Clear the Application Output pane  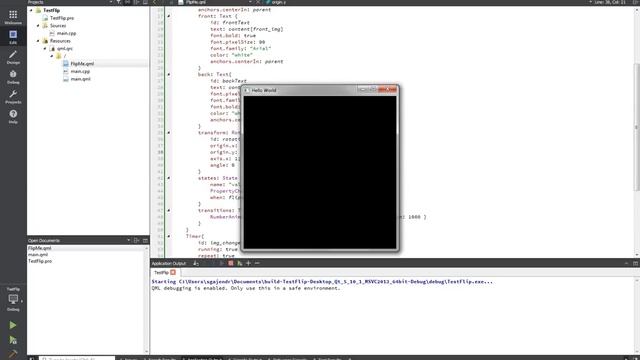[196, 263]
